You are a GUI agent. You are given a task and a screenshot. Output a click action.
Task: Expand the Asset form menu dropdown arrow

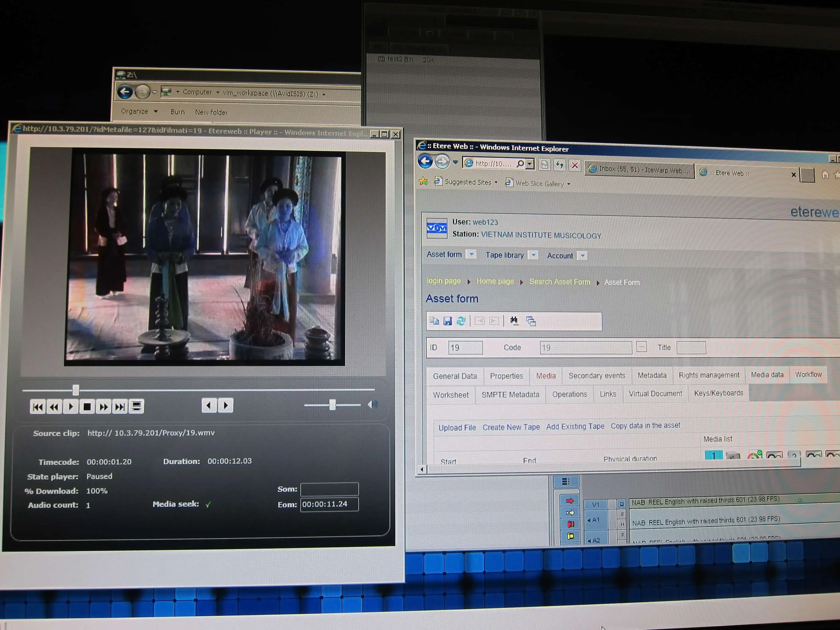pyautogui.click(x=471, y=254)
